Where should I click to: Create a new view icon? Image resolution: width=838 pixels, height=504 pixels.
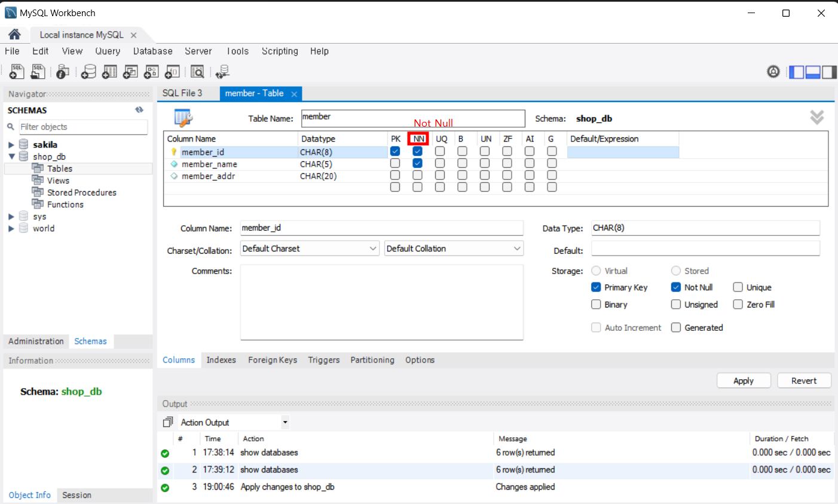point(130,72)
